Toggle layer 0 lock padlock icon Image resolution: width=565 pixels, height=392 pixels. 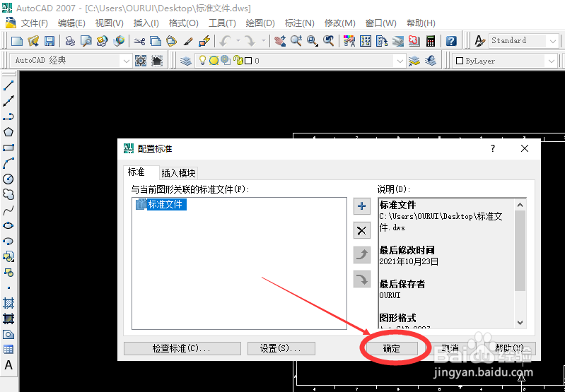[238, 60]
